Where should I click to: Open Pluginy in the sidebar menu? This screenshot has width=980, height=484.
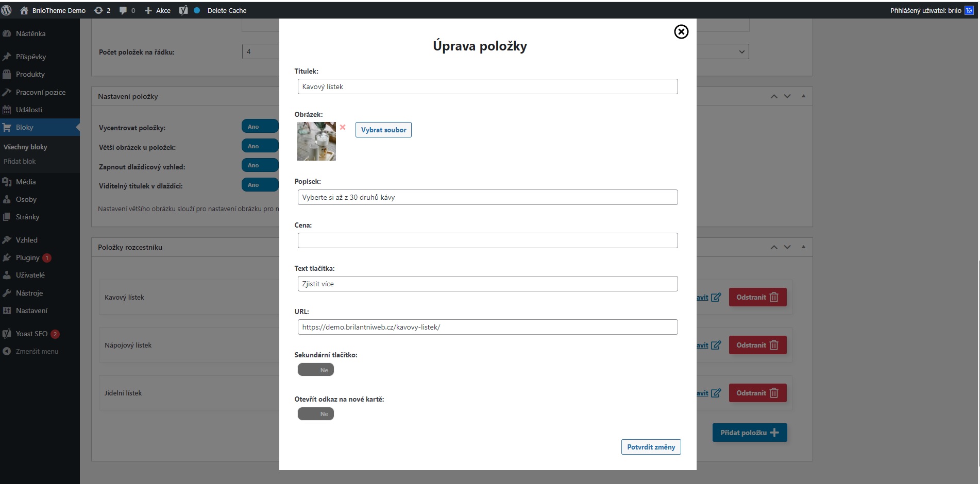pyautogui.click(x=28, y=257)
